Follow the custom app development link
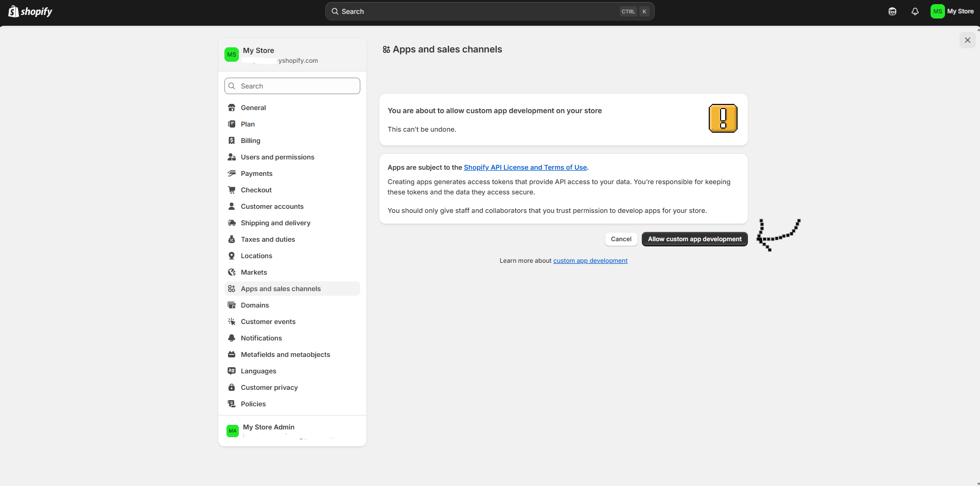The height and width of the screenshot is (486, 980). pyautogui.click(x=590, y=261)
